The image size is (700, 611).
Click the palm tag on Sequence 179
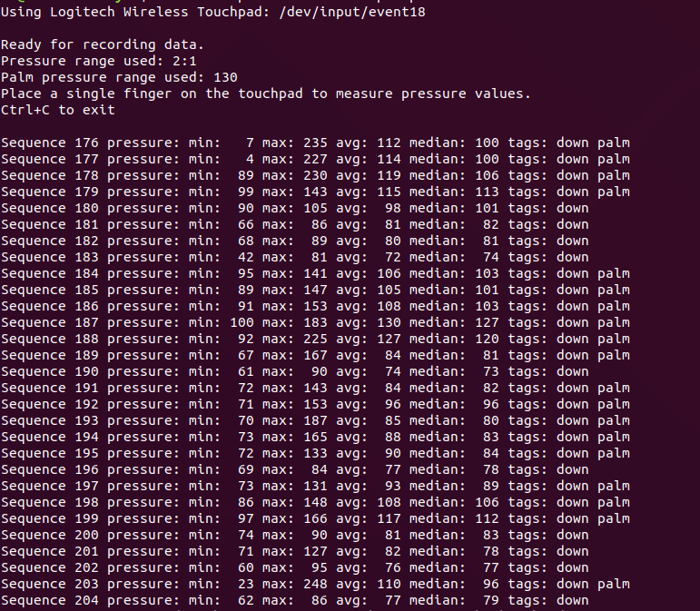click(614, 192)
